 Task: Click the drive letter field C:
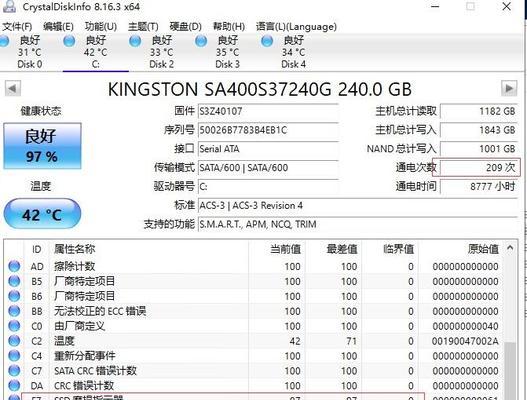coord(268,187)
